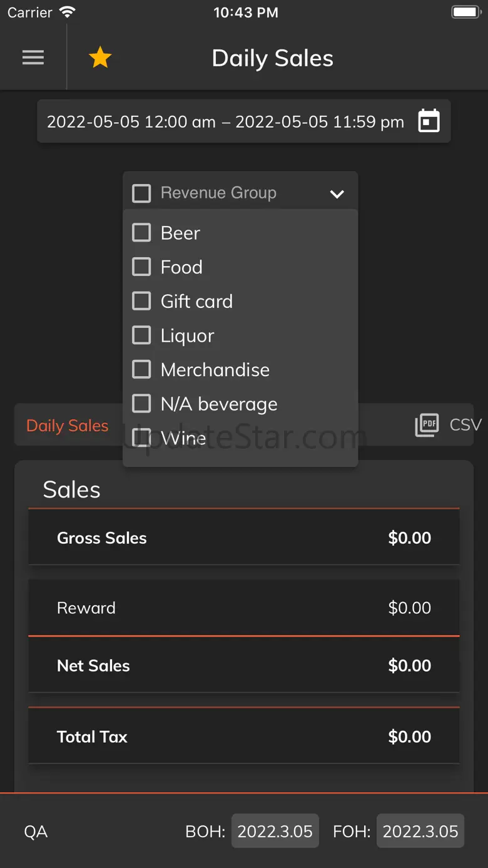Open the date range selector field
The width and height of the screenshot is (488, 868).
click(x=225, y=121)
